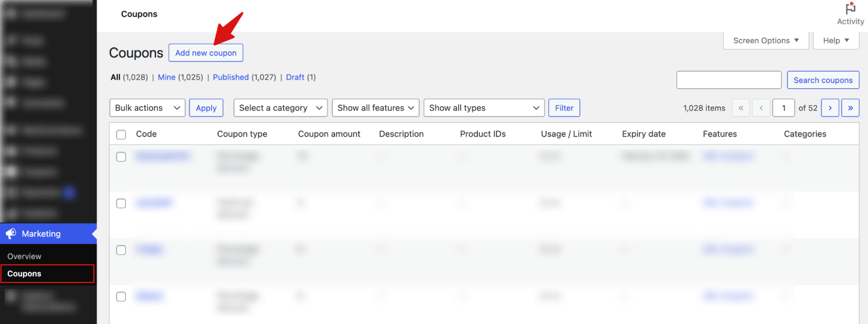868x324 pixels.
Task: Tick the select-all checkbox beside Code
Action: (x=121, y=135)
